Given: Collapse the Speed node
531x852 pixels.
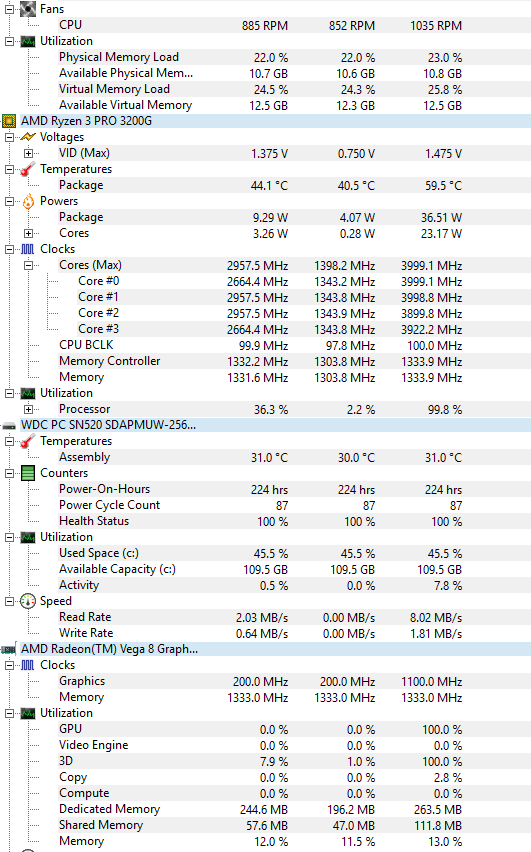Looking at the screenshot, I should tap(9, 602).
